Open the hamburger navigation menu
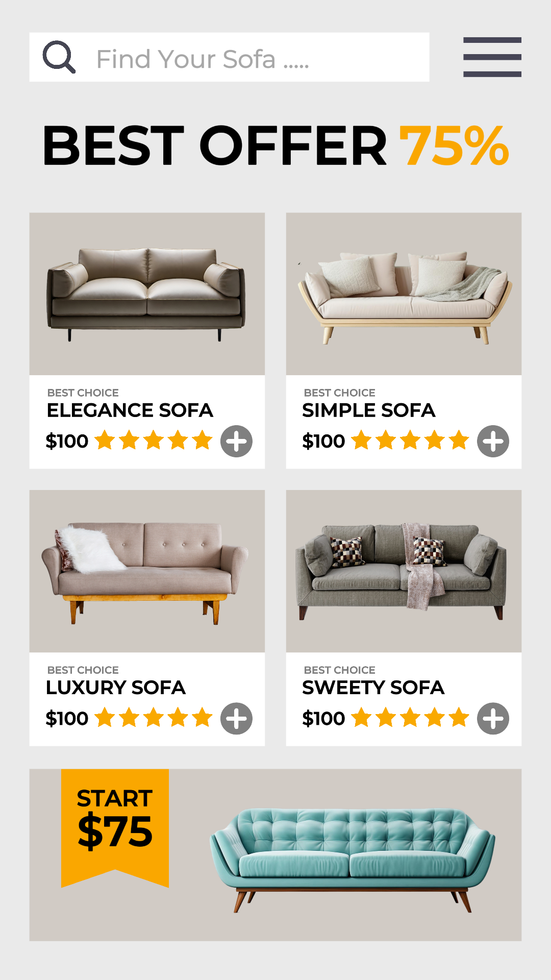Image resolution: width=551 pixels, height=980 pixels. [x=492, y=58]
